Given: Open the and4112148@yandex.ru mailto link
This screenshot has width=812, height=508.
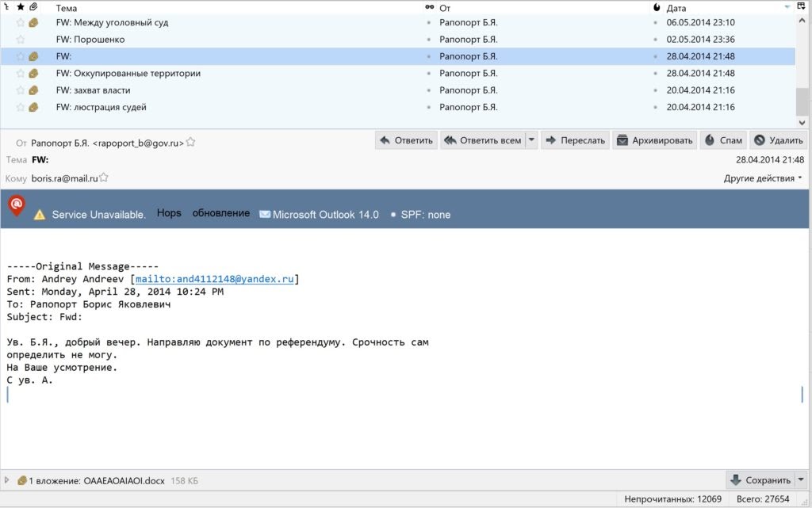Looking at the screenshot, I should (215, 279).
